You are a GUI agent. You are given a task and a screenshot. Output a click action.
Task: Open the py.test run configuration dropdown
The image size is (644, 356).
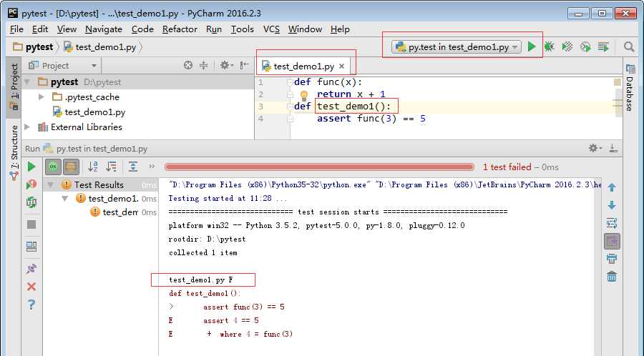pos(457,46)
